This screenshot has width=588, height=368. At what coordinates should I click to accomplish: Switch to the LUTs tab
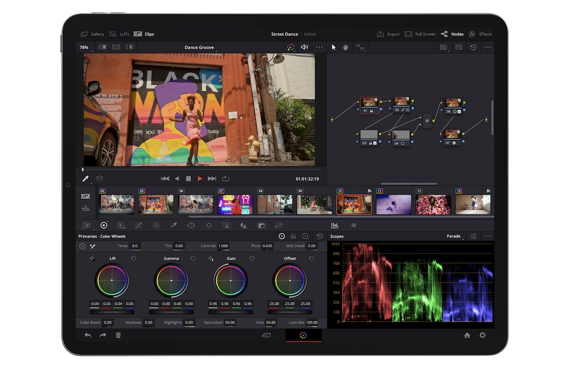120,34
